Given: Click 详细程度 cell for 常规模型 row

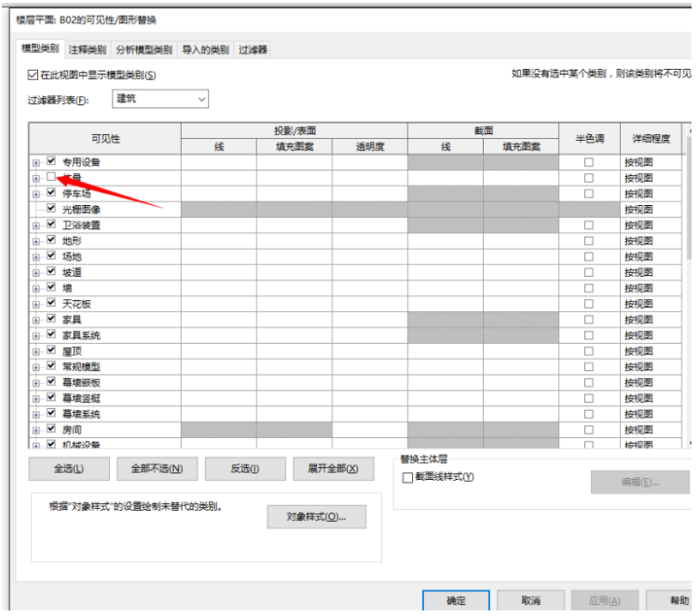Looking at the screenshot, I should pyautogui.click(x=651, y=367).
